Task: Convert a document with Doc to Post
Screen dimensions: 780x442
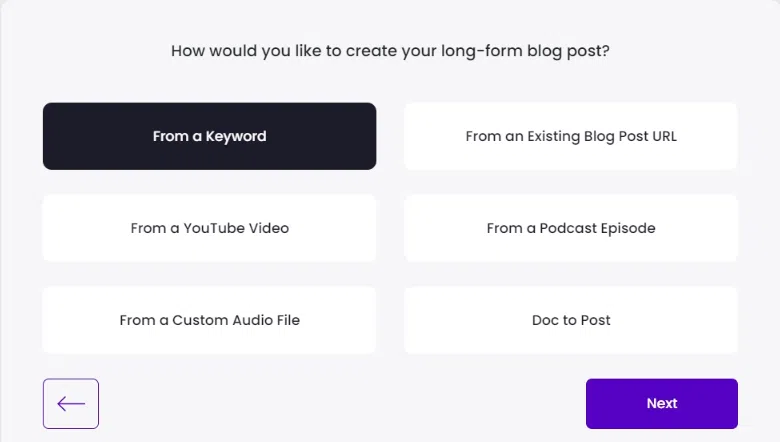Action: pyautogui.click(x=571, y=320)
